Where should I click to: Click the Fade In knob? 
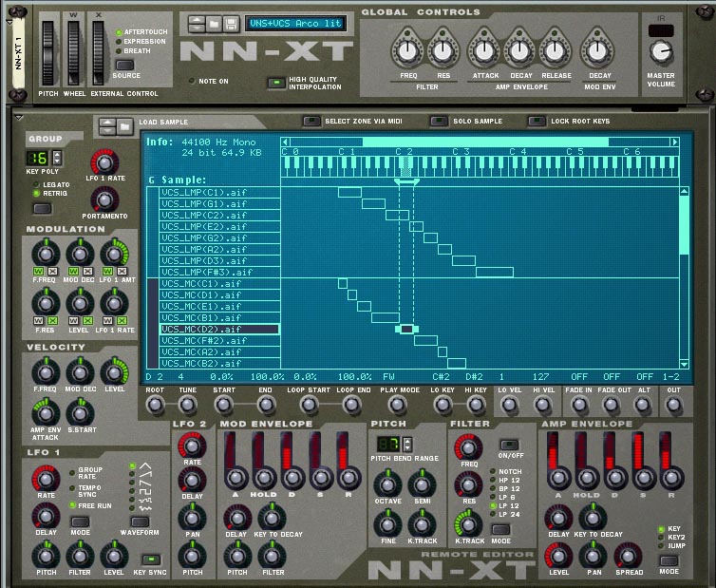point(579,405)
